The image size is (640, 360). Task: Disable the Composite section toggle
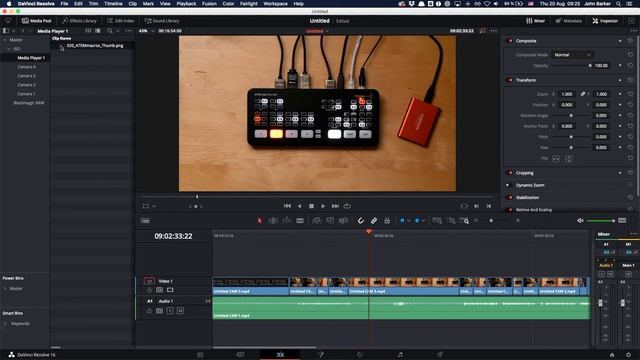[510, 41]
